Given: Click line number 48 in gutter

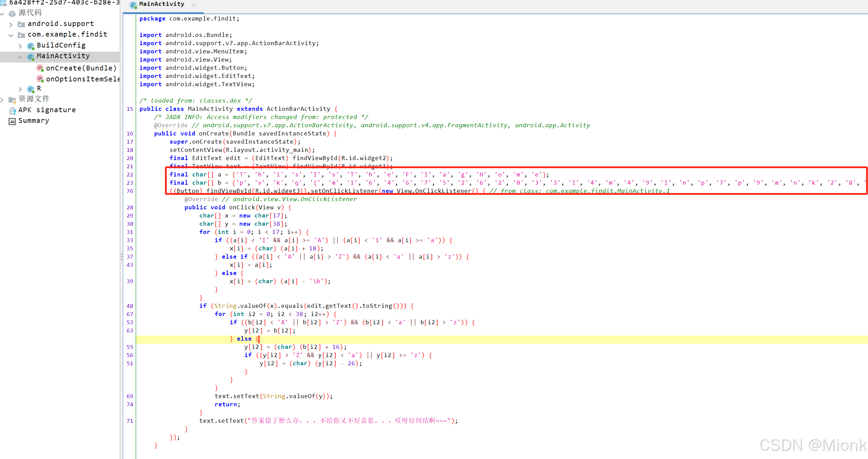Looking at the screenshot, I should (x=130, y=306).
